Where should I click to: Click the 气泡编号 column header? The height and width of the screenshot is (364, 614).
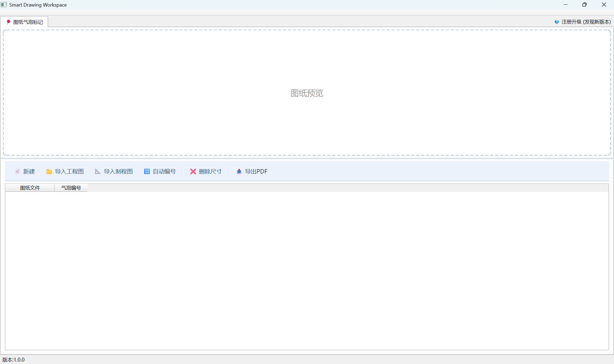click(x=71, y=188)
